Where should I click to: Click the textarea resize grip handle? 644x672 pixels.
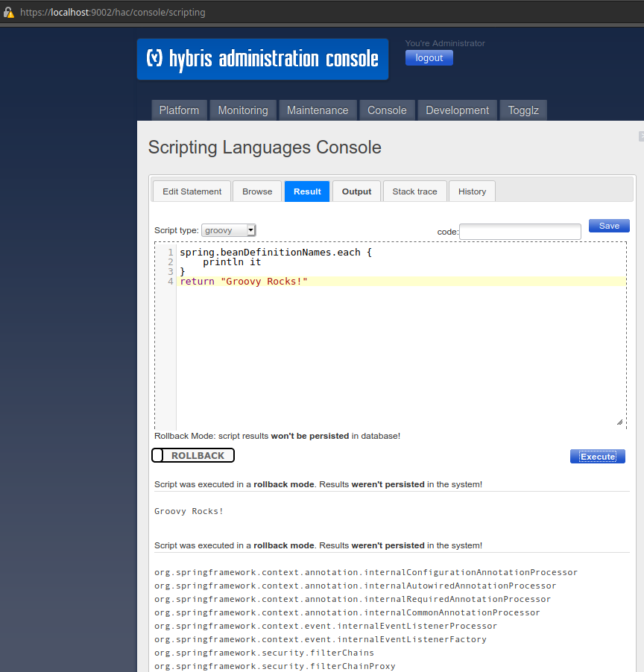click(619, 422)
